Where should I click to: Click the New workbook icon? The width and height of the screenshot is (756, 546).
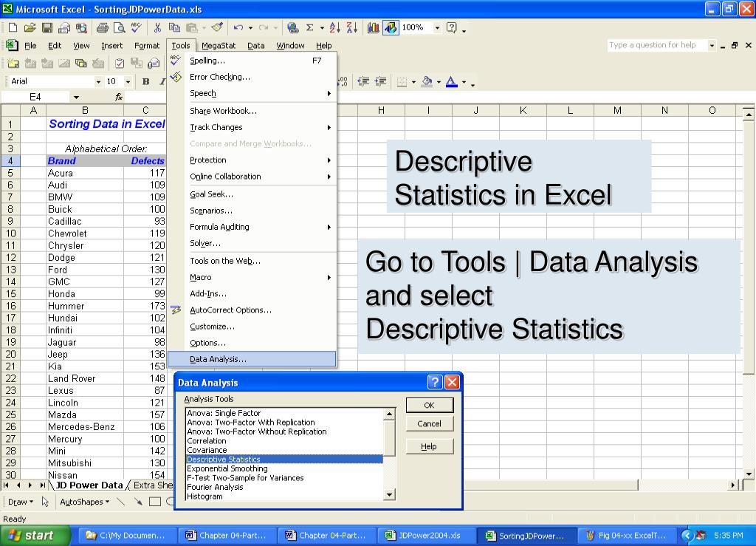(x=13, y=27)
